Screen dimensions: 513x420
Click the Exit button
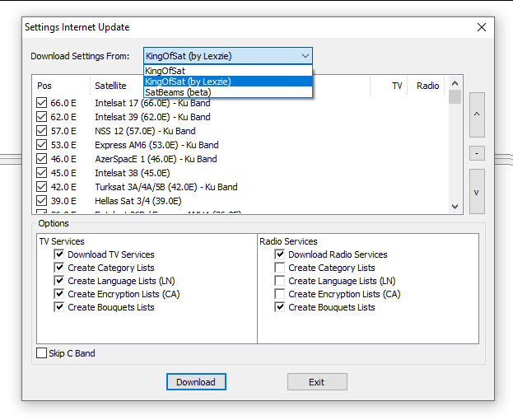tap(317, 382)
